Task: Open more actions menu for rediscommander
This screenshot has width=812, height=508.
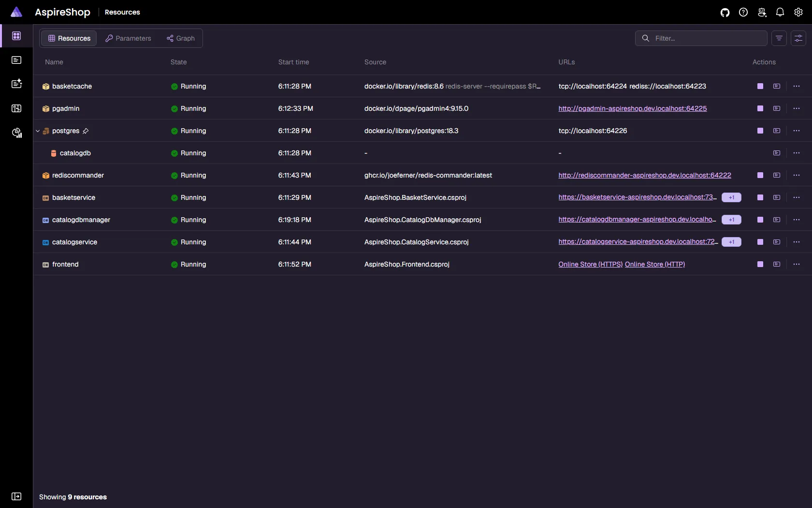Action: pos(797,175)
